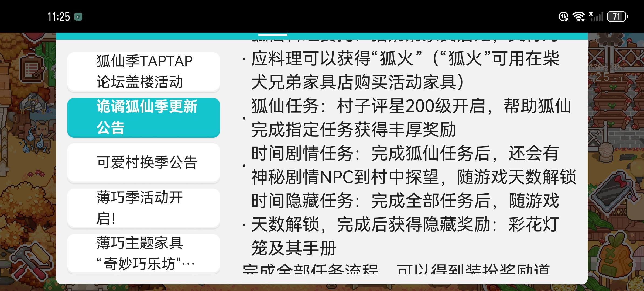644x291 pixels.
Task: Tap the 时间隐藏任务 paragraph text
Action: coord(405,224)
